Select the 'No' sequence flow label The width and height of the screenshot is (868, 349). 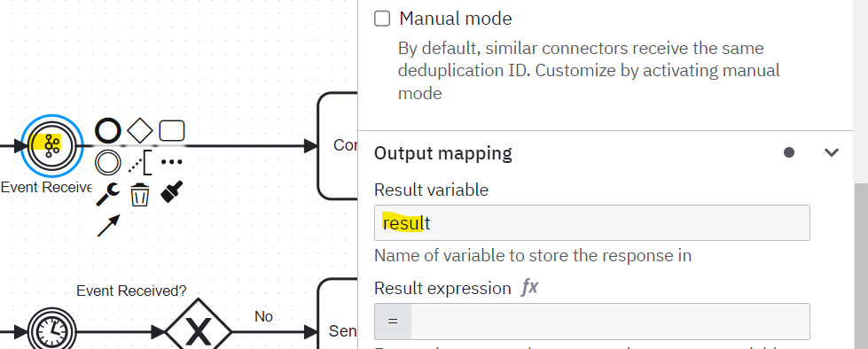tap(263, 316)
